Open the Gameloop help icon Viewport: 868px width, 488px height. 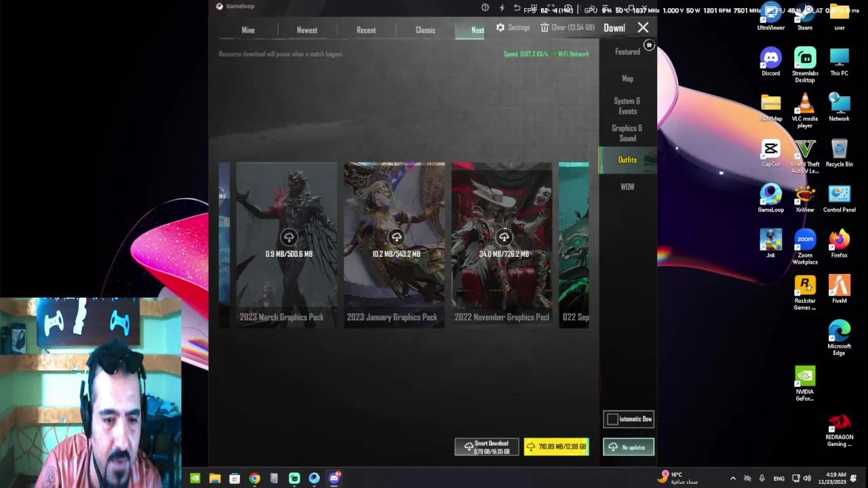(x=485, y=7)
